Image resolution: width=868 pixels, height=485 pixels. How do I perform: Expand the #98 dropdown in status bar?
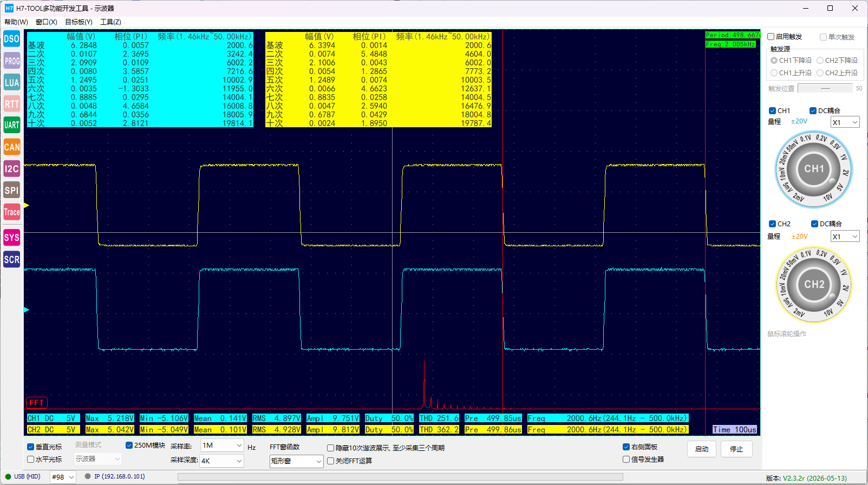click(63, 477)
